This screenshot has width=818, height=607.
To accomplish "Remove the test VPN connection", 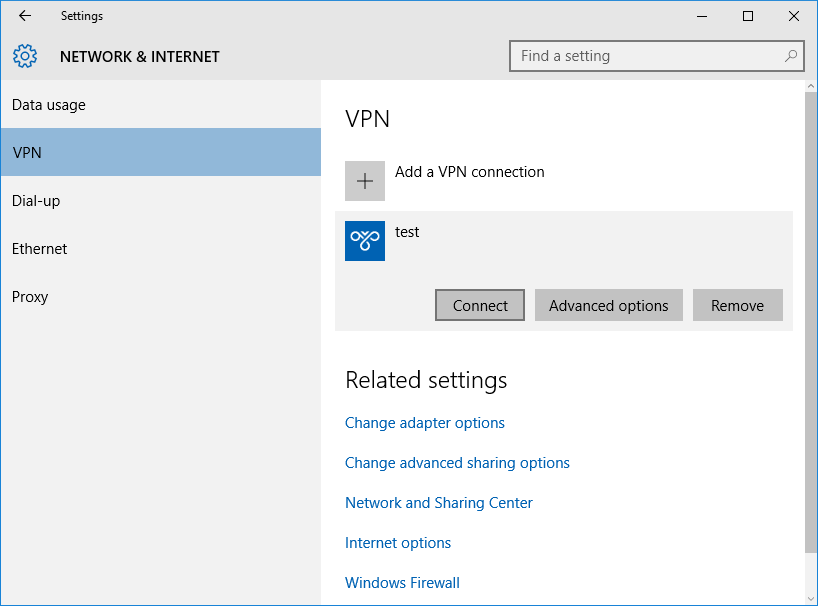I will 737,306.
